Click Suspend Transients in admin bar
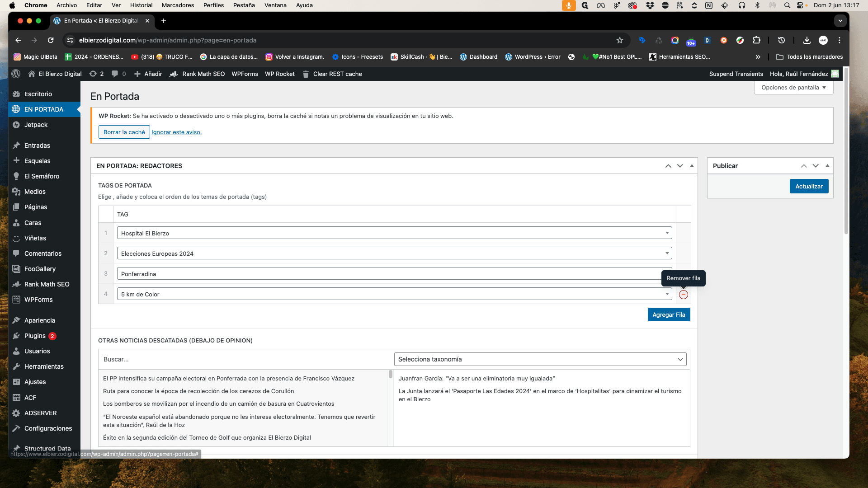 (x=736, y=74)
